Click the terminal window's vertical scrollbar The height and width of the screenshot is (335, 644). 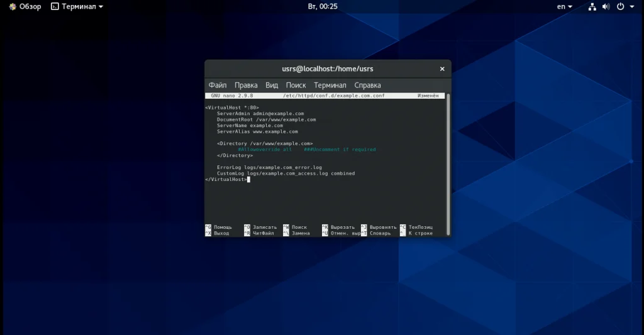pyautogui.click(x=448, y=163)
